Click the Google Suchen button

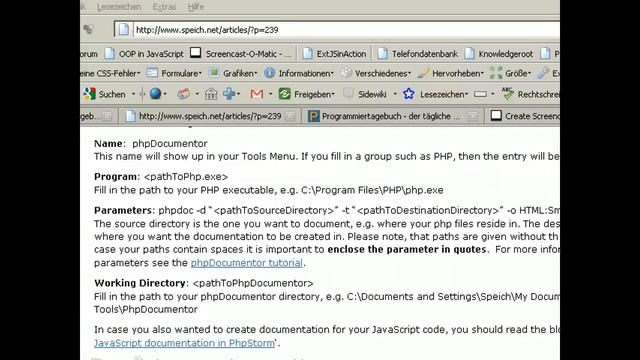[x=104, y=94]
